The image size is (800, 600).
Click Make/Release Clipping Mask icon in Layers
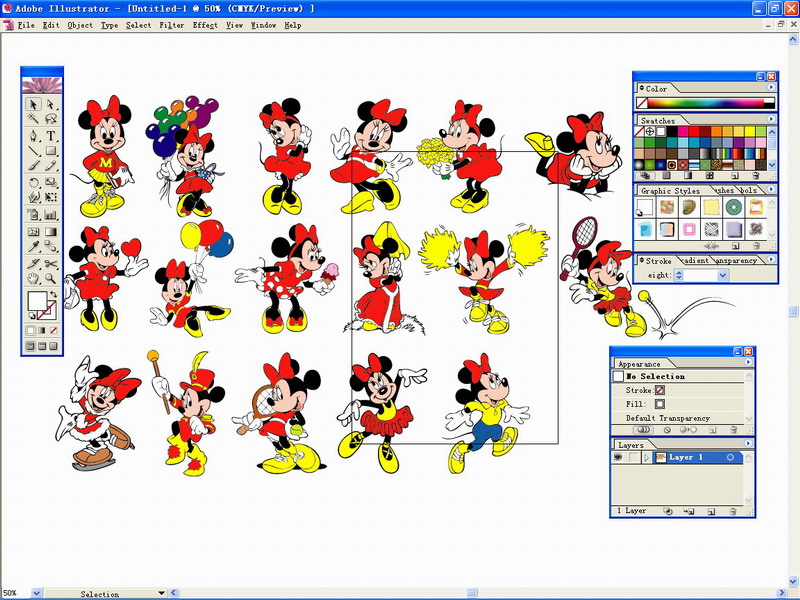668,511
